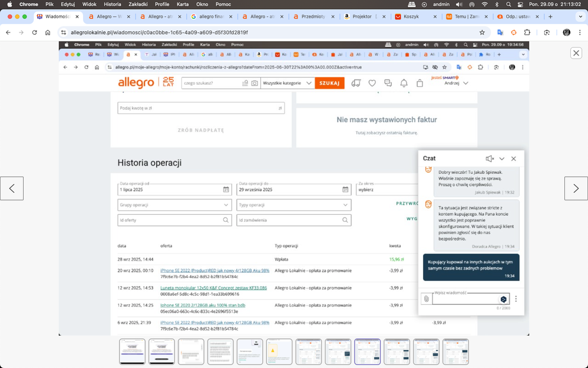
Task: Close the image lightbox with the X button
Action: [x=576, y=53]
